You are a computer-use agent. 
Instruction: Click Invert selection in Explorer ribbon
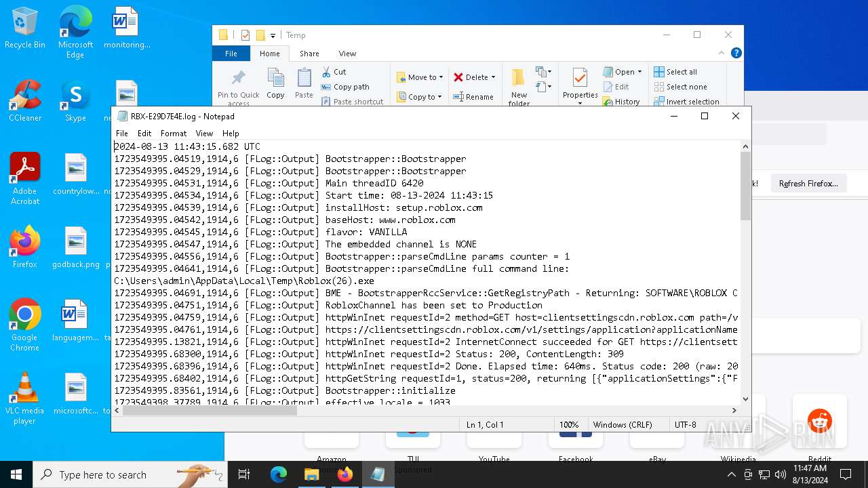pyautogui.click(x=686, y=102)
